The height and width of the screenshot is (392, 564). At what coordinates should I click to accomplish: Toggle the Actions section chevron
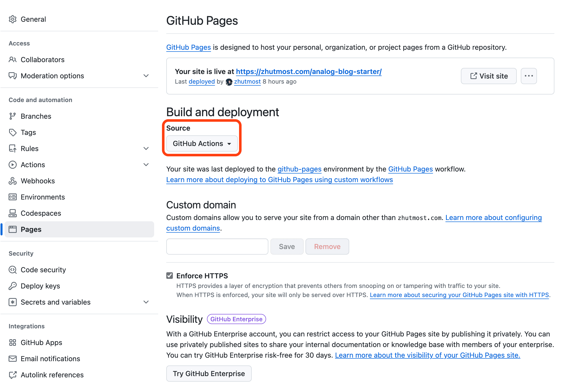(x=146, y=164)
